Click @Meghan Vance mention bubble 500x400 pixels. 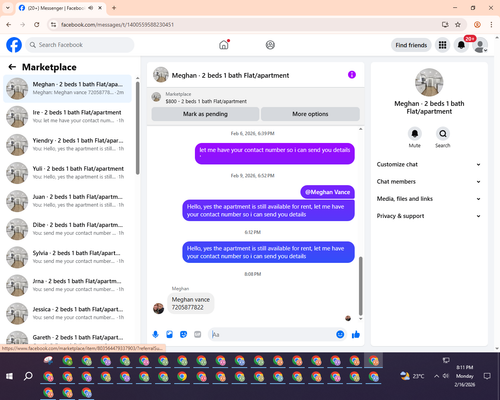[x=327, y=192]
